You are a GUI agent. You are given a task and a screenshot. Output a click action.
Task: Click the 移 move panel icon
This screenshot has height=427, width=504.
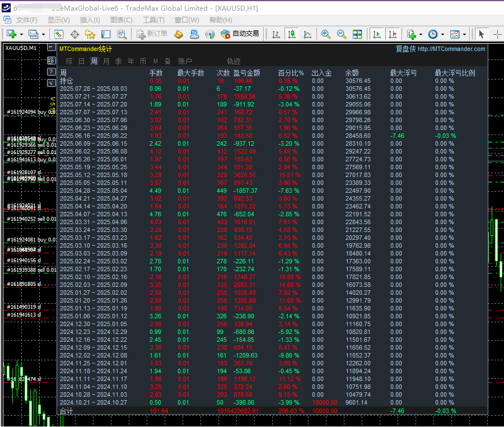(x=52, y=61)
